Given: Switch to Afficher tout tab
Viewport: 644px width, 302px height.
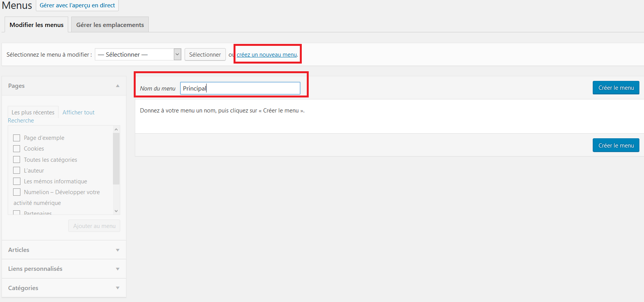Looking at the screenshot, I should pyautogui.click(x=79, y=112).
